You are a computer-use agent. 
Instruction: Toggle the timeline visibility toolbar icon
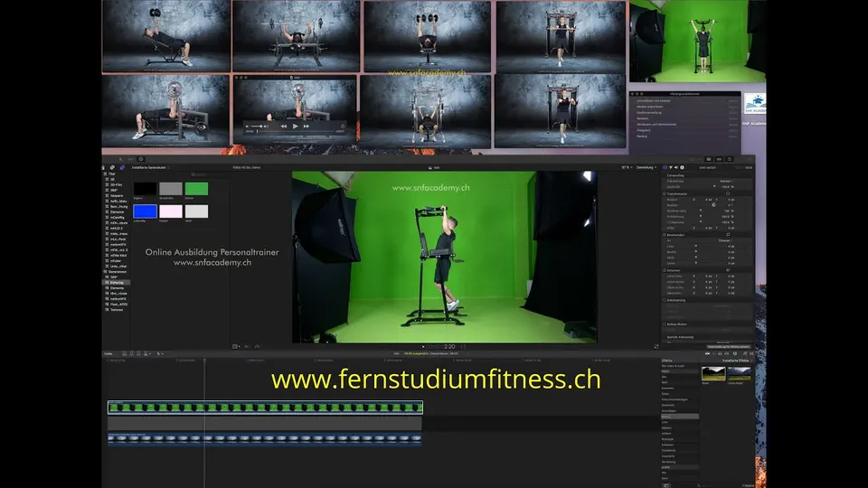719,159
